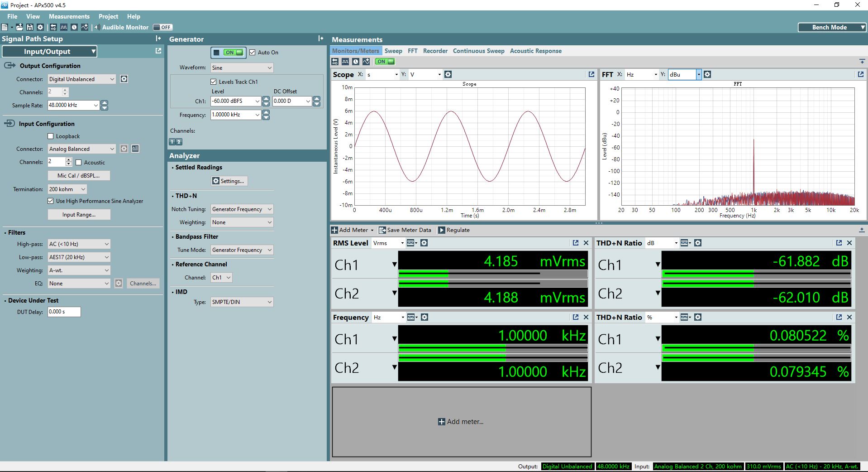Close the RMS Level meter
This screenshot has width=868, height=472.
pyautogui.click(x=586, y=243)
